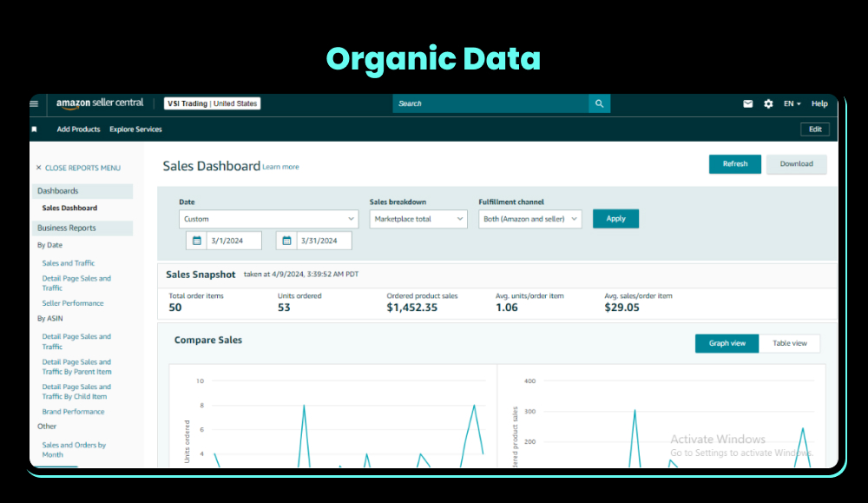Open Settings via the gear icon
This screenshot has width=868, height=503.
point(768,103)
